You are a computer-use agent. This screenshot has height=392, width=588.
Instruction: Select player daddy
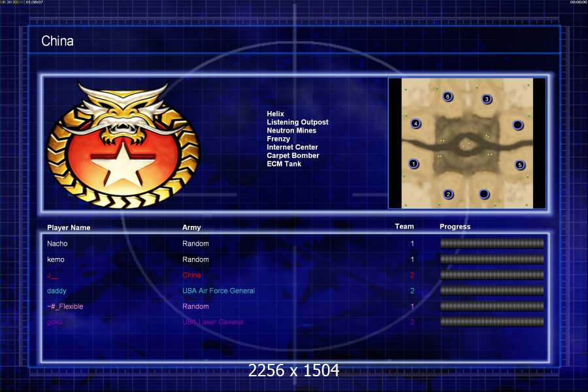[57, 291]
